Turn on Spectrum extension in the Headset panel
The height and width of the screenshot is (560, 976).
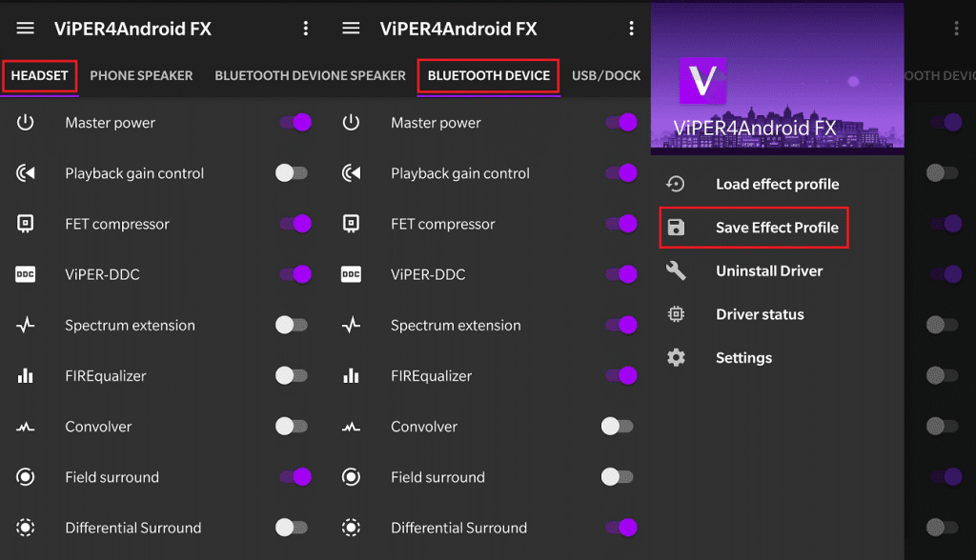coord(292,326)
